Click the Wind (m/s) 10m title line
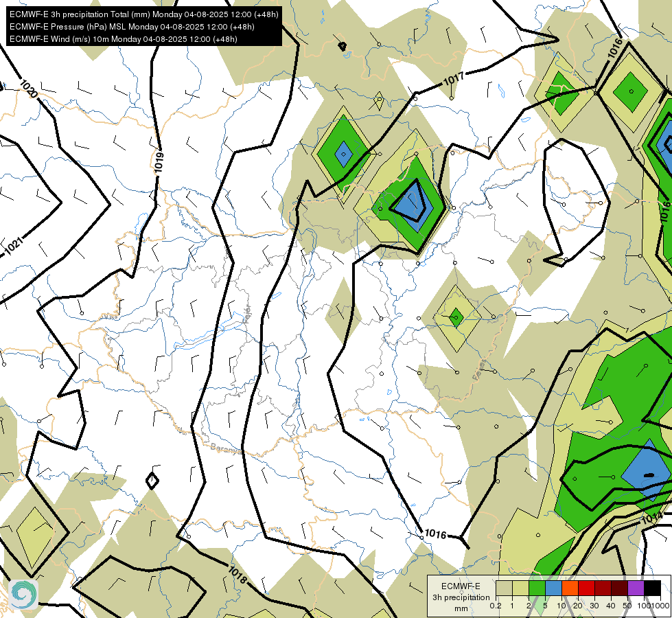 pyautogui.click(x=124, y=39)
